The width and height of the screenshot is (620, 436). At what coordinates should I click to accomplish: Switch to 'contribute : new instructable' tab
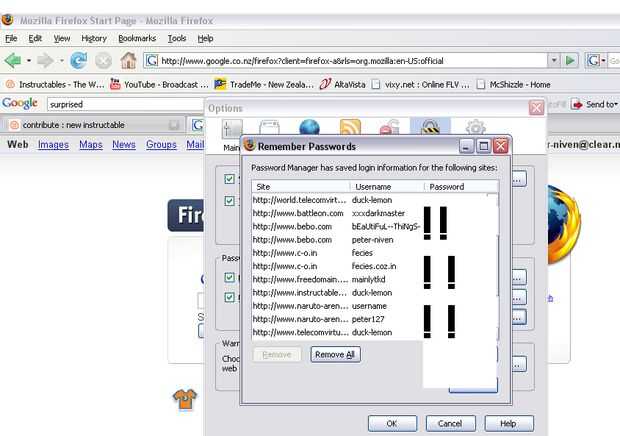(93, 125)
